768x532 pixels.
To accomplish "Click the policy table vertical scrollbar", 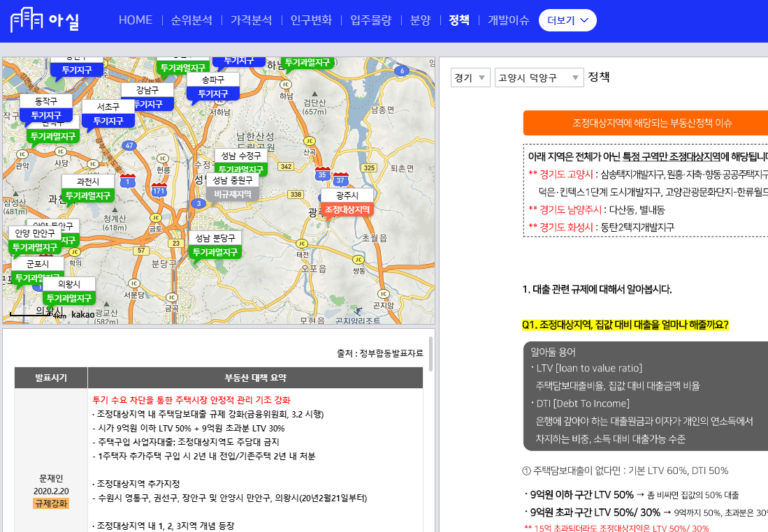I will 430,355.
